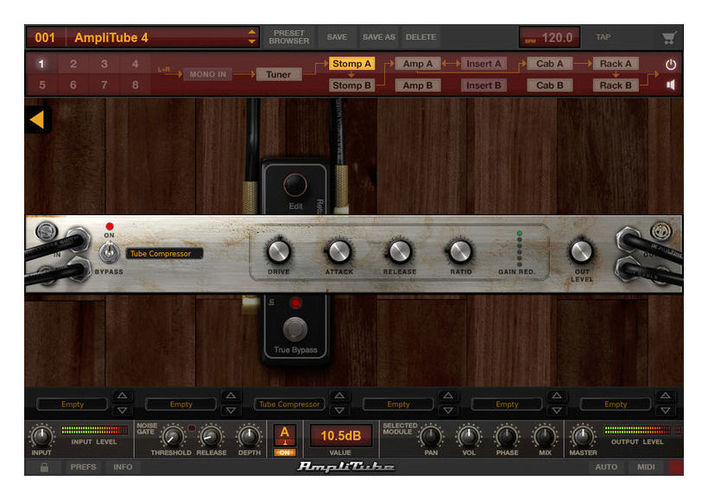Click the PAN knob of selected module
Viewport: 708px width, 500px height.
[431, 436]
